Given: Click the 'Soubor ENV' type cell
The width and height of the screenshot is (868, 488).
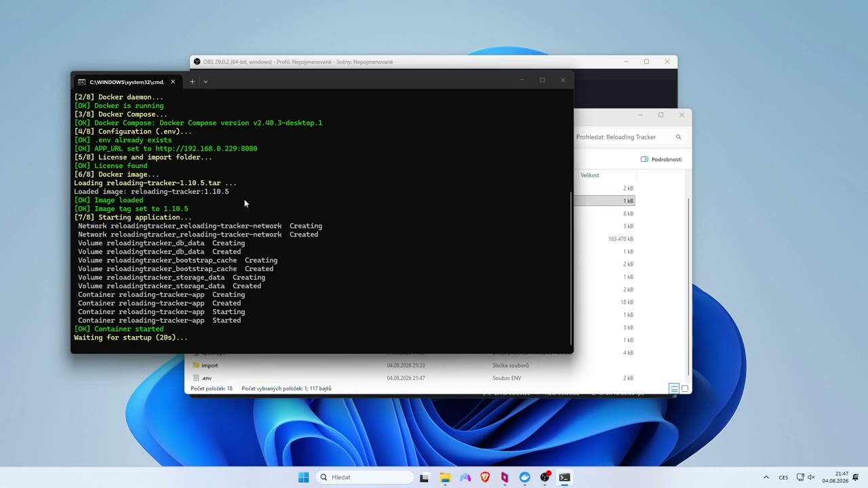Looking at the screenshot, I should (507, 378).
